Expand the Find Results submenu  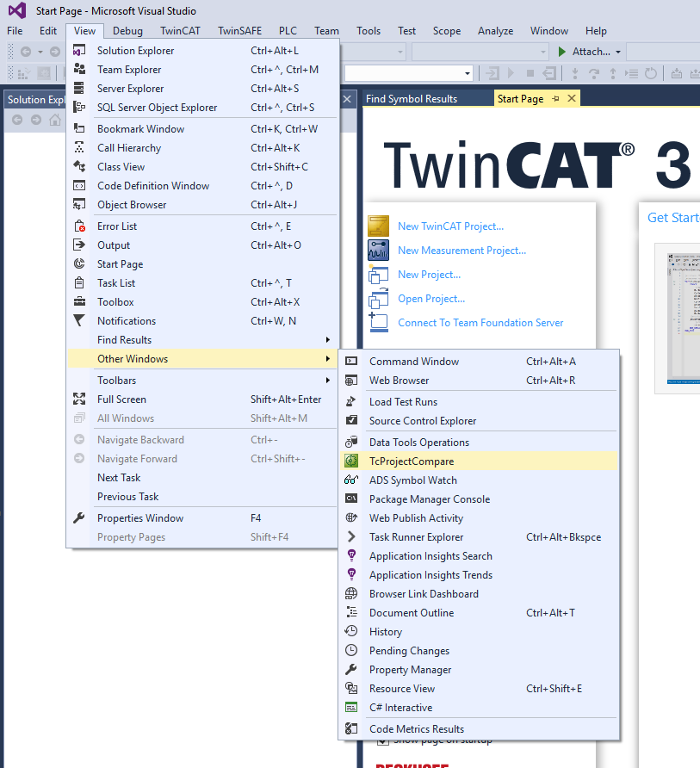(x=327, y=340)
